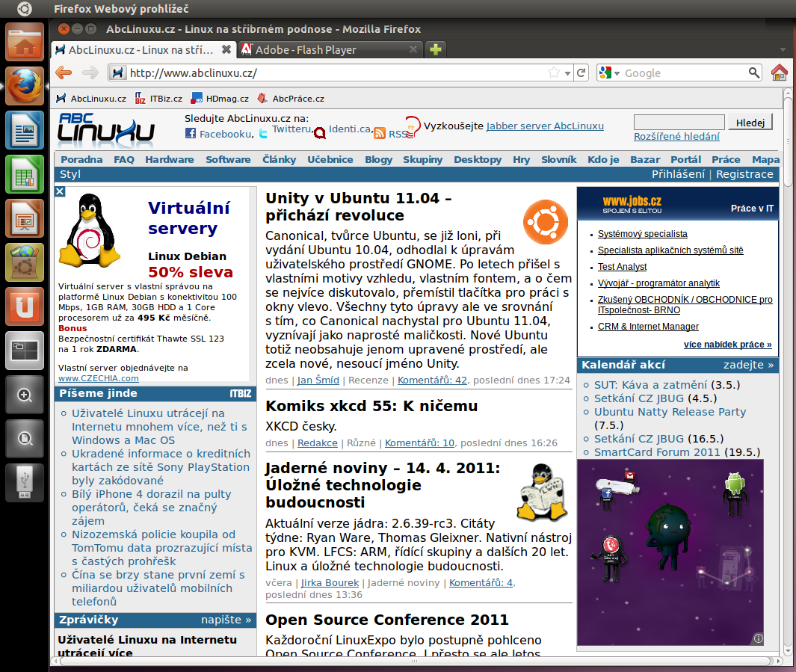Viewport: 796px width, 672px height.
Task: Open the Hardware section
Action: 170,159
